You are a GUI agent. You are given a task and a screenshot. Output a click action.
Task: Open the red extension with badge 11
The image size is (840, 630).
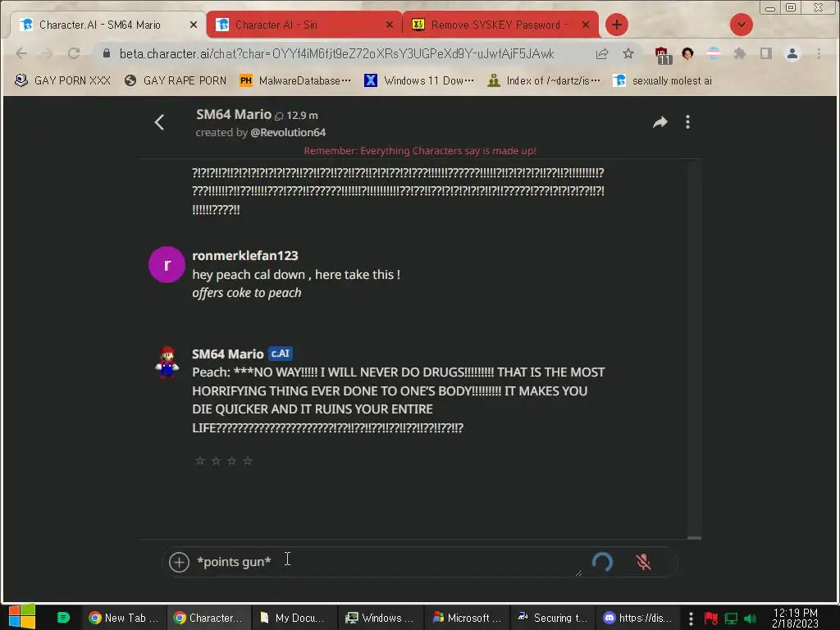coord(663,55)
